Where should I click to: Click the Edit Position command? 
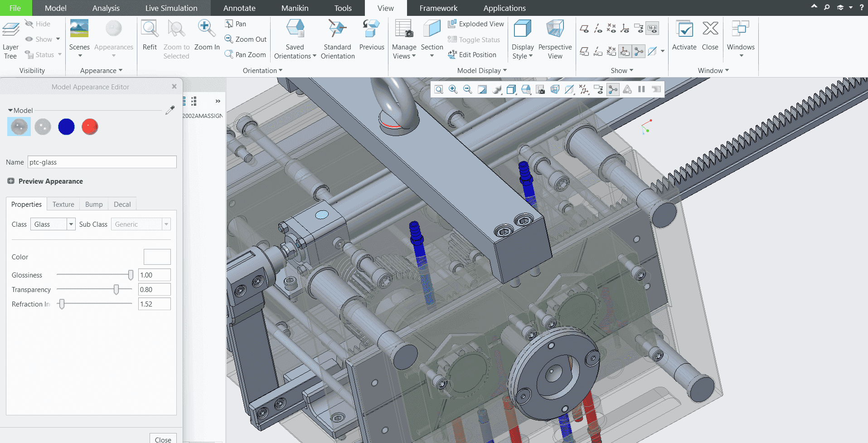pos(472,55)
